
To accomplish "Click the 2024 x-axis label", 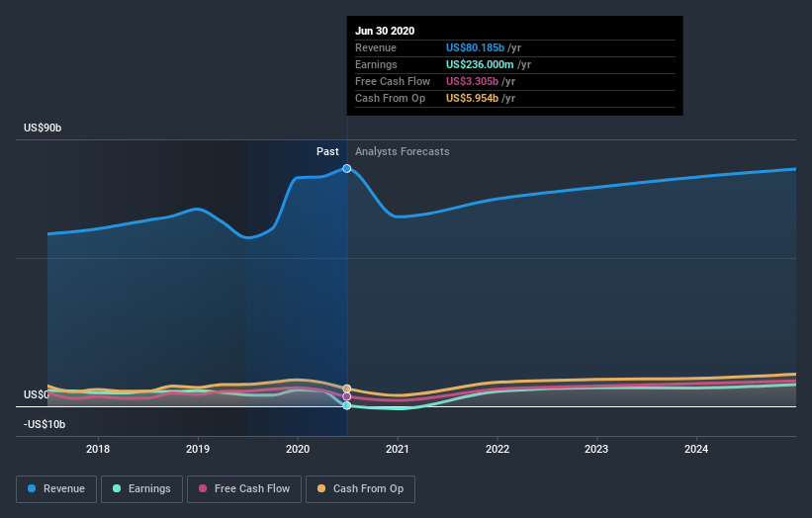I will point(696,449).
